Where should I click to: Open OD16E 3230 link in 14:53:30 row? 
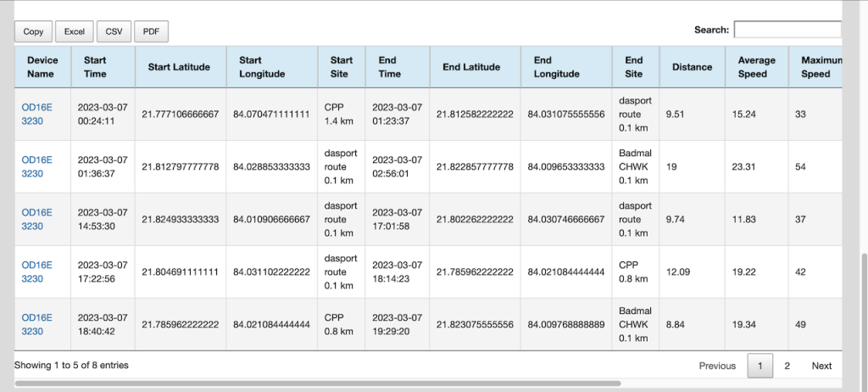[x=37, y=219]
